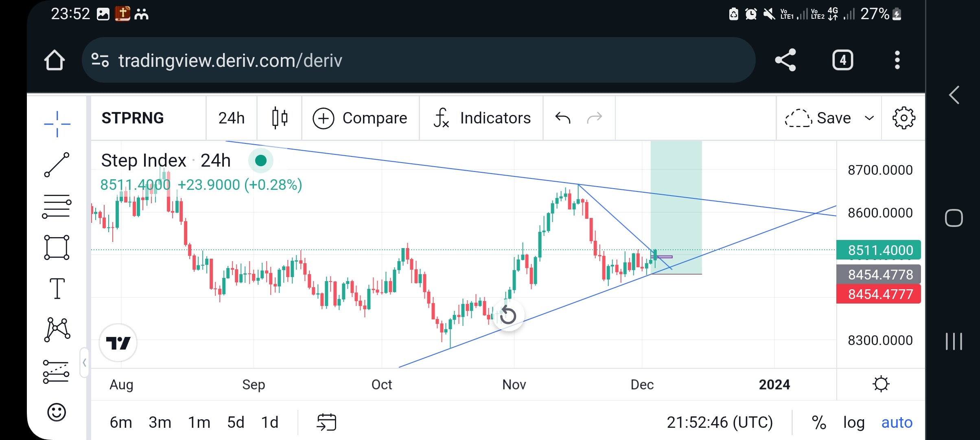Select the 3m date range
Screen dimensions: 980x440
click(x=160, y=422)
